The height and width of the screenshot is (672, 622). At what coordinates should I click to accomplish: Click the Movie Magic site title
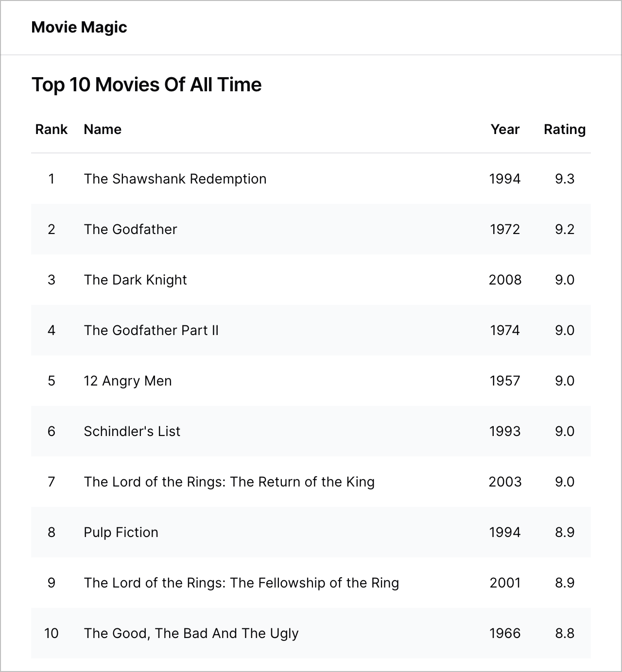[79, 27]
